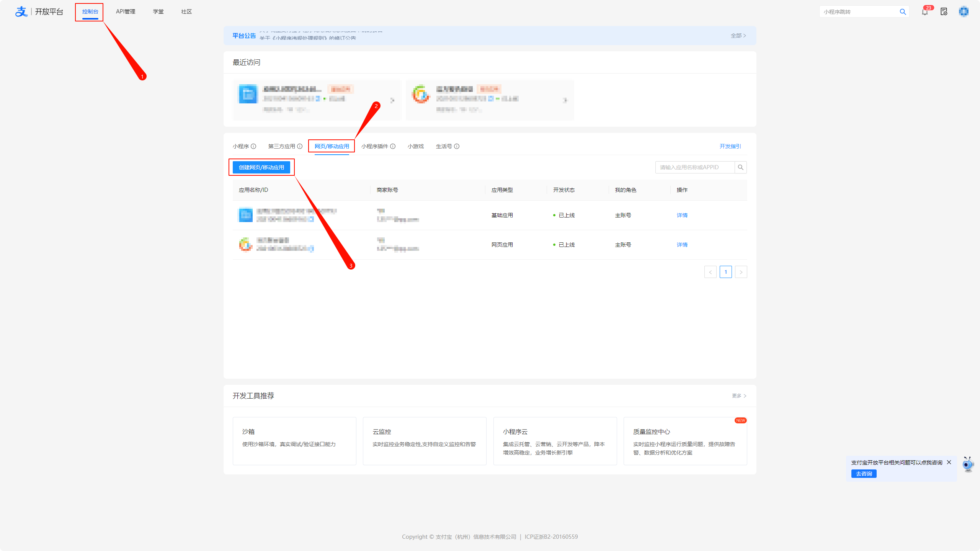The image size is (980, 551).
Task: Close the consultation popup
Action: 949,462
